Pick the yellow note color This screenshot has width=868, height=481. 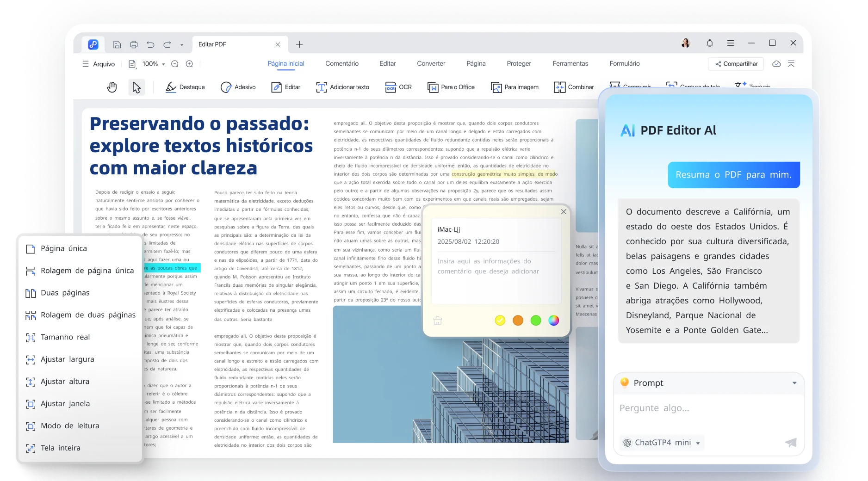pos(500,321)
